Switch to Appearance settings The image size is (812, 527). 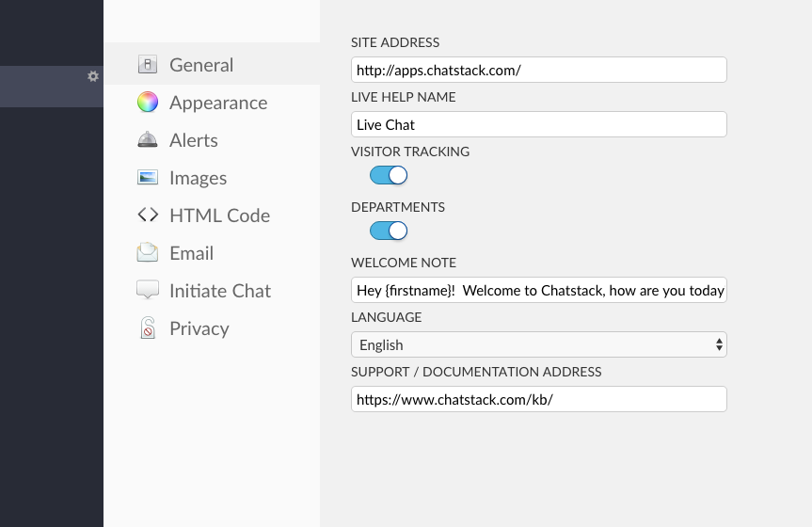(212, 103)
